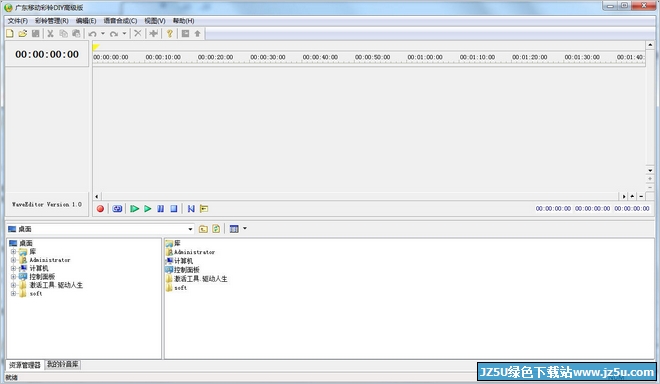Expand the soft tree node
The image size is (660, 384).
pos(13,293)
